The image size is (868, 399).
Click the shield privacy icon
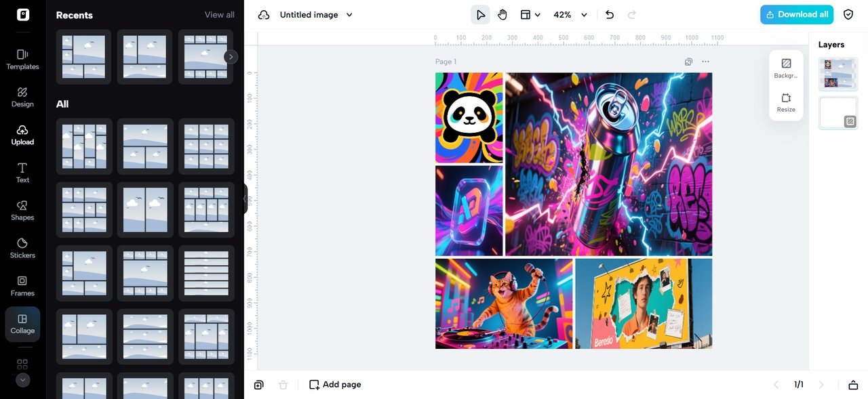point(848,15)
